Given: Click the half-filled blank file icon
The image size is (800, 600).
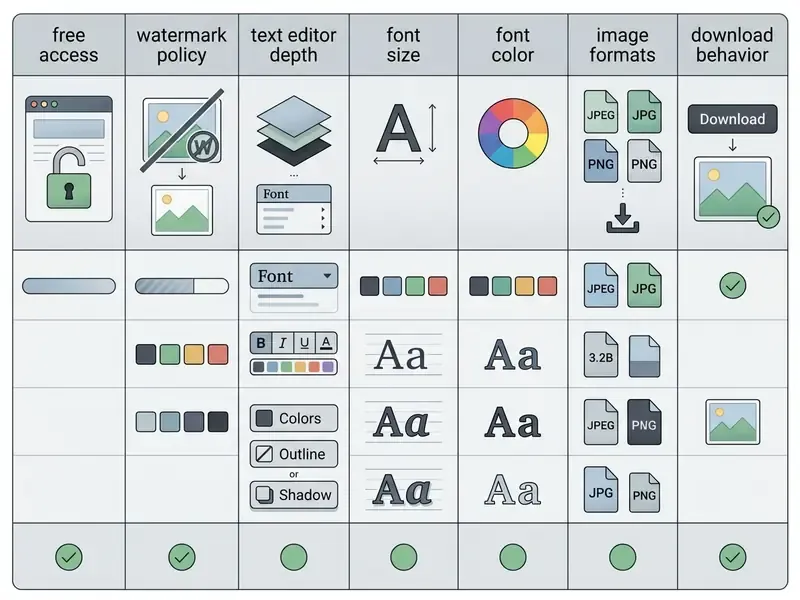Looking at the screenshot, I should tap(644, 356).
